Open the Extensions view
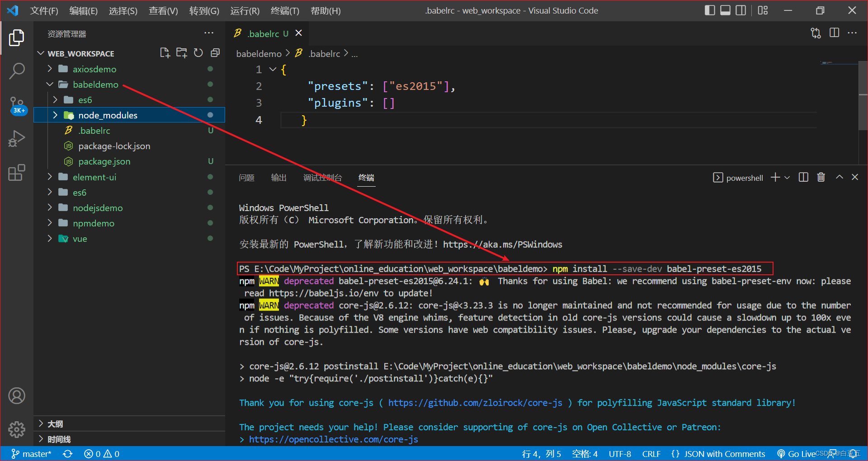 (x=17, y=173)
